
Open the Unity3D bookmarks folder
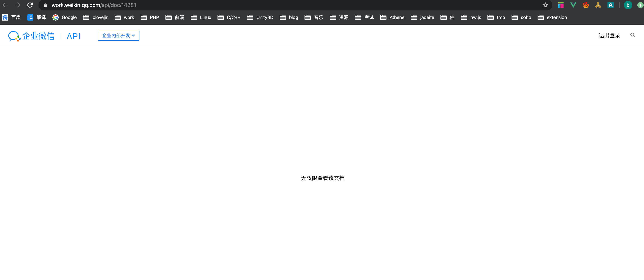coord(260,17)
